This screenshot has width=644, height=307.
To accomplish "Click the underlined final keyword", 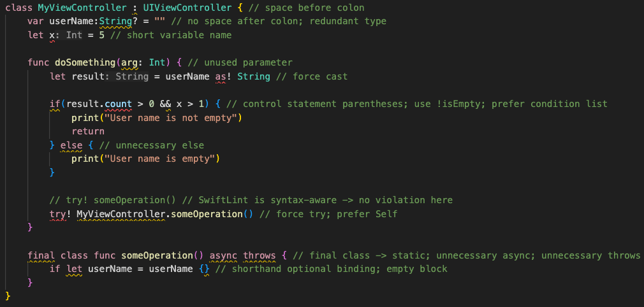I will [41, 255].
